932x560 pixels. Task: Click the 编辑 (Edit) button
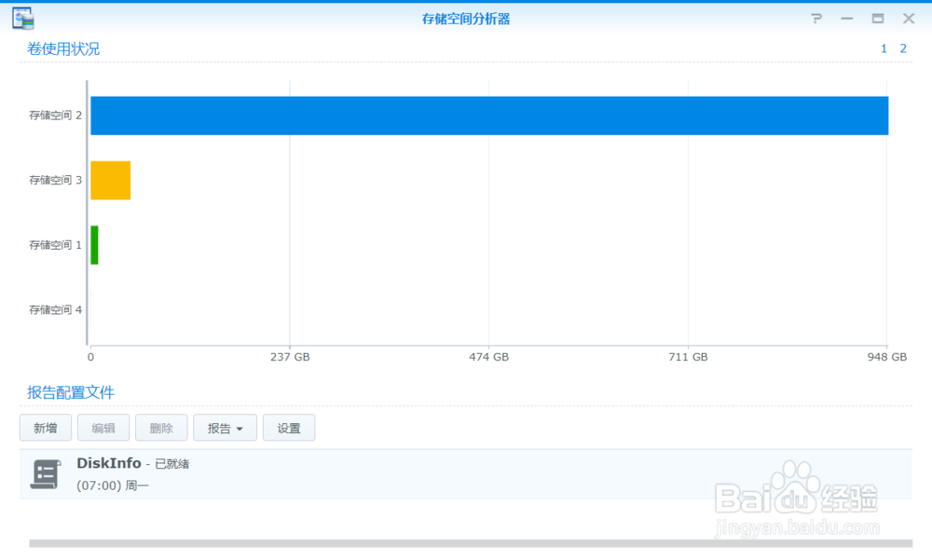[103, 428]
